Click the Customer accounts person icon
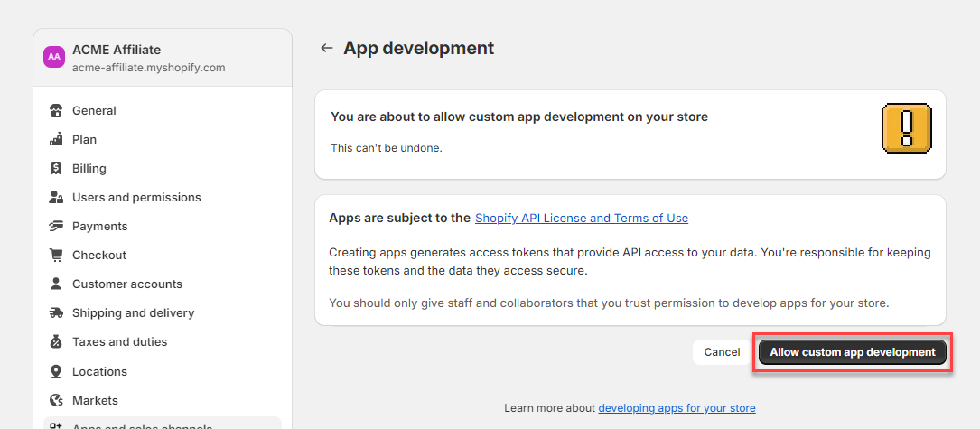This screenshot has height=429, width=980. (56, 284)
